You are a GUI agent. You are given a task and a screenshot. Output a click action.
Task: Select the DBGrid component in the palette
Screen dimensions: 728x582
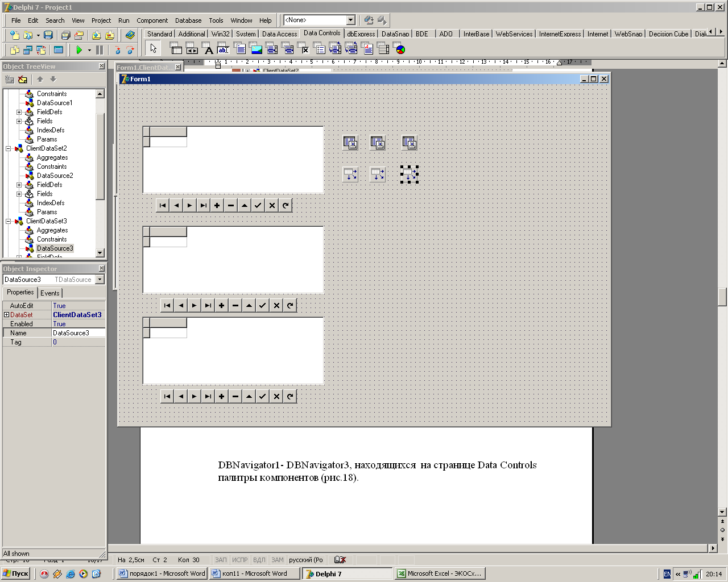pyautogui.click(x=176, y=49)
